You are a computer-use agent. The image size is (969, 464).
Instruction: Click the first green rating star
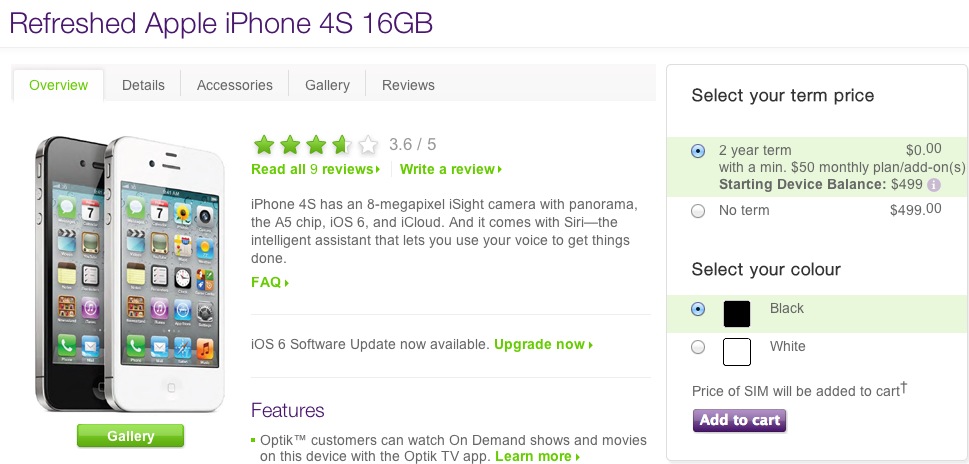click(264, 145)
